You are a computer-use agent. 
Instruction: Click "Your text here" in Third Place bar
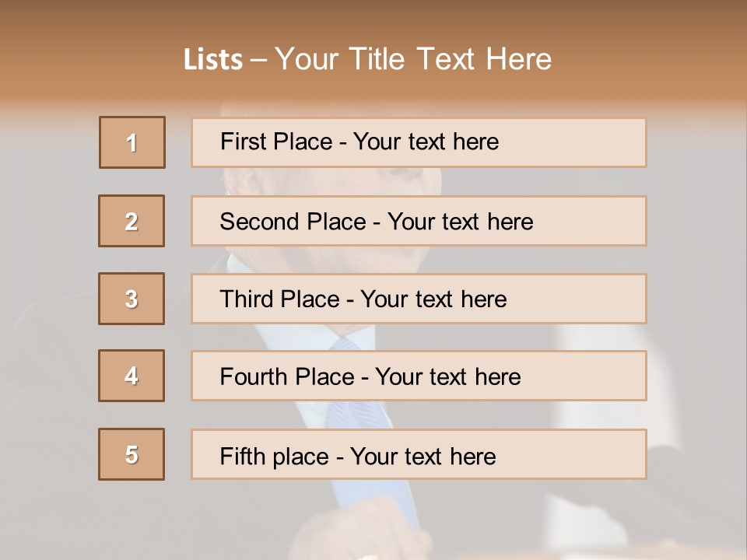pos(433,299)
